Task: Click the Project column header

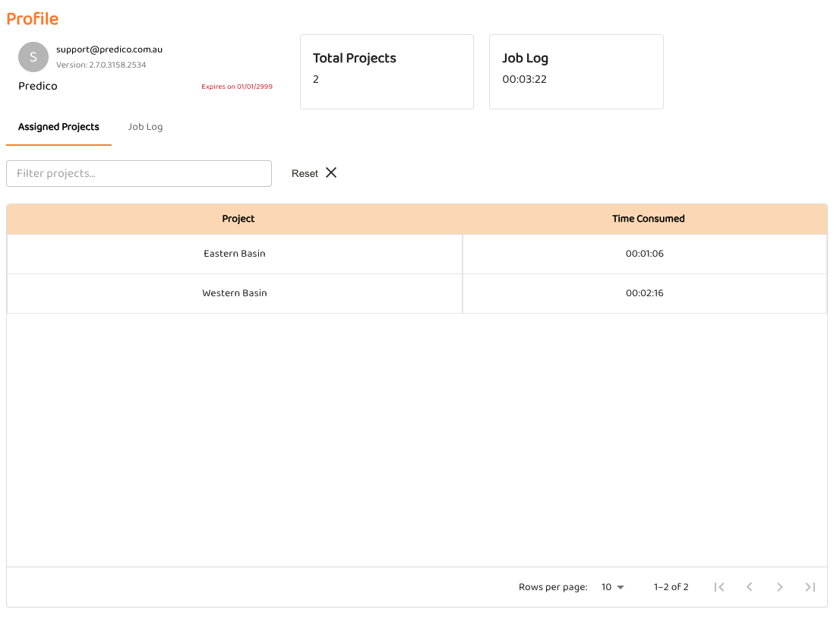Action: coord(238,219)
